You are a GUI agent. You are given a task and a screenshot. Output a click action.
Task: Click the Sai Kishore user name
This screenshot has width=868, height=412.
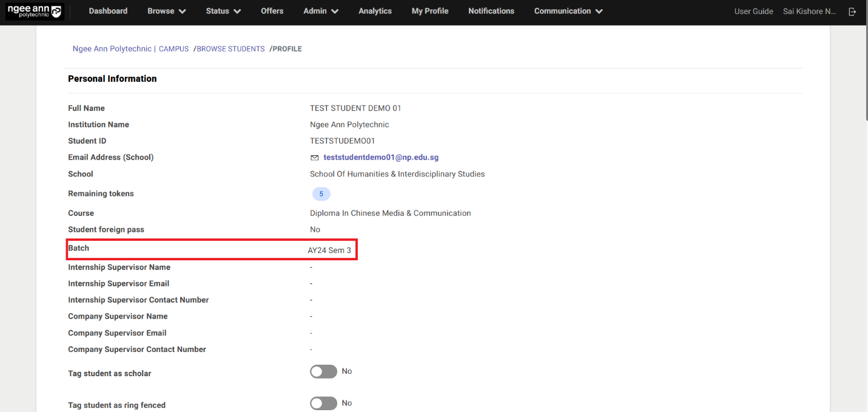[809, 12]
